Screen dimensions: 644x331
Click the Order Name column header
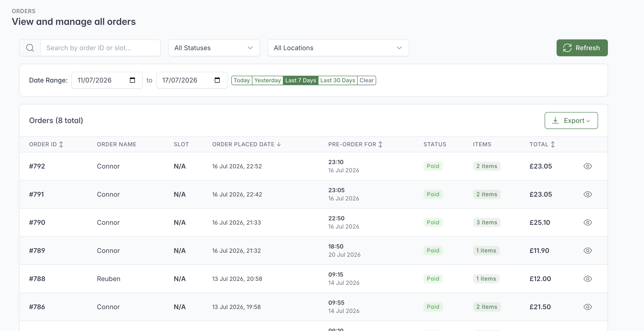coord(116,144)
